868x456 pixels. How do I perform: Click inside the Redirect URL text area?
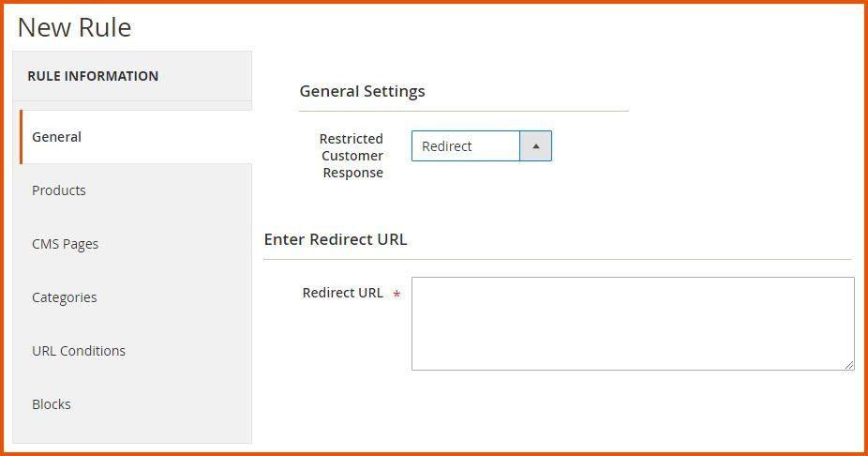[x=632, y=323]
